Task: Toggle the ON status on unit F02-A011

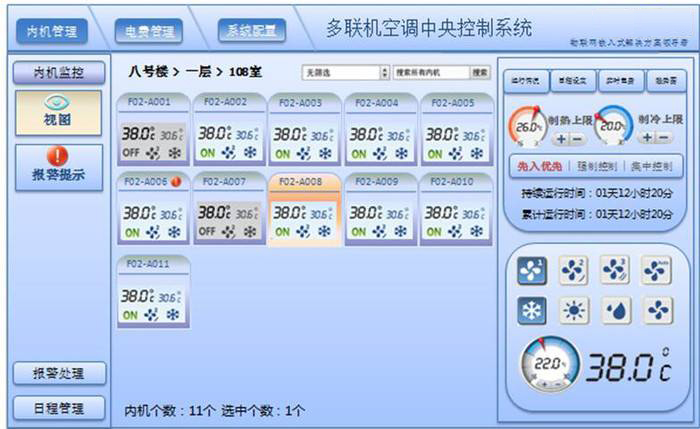Action: point(131,314)
